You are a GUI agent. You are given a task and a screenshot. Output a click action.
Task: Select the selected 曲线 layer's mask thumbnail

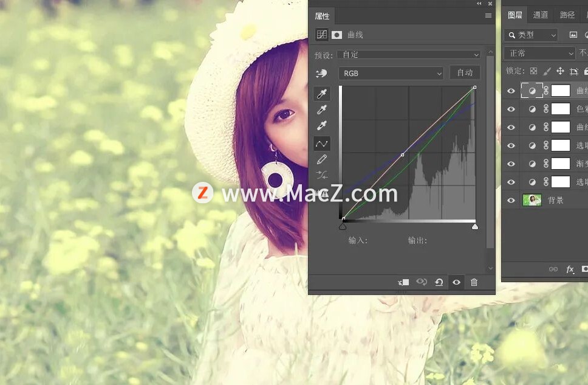(561, 91)
